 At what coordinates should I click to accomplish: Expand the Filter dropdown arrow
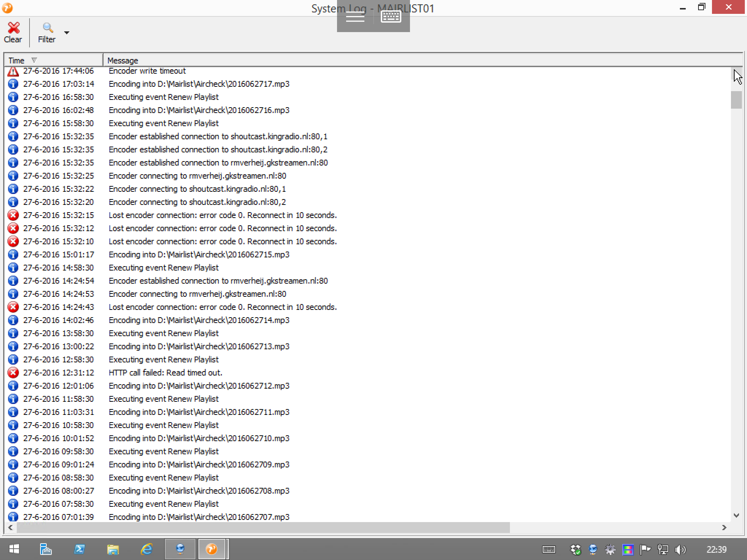click(66, 32)
